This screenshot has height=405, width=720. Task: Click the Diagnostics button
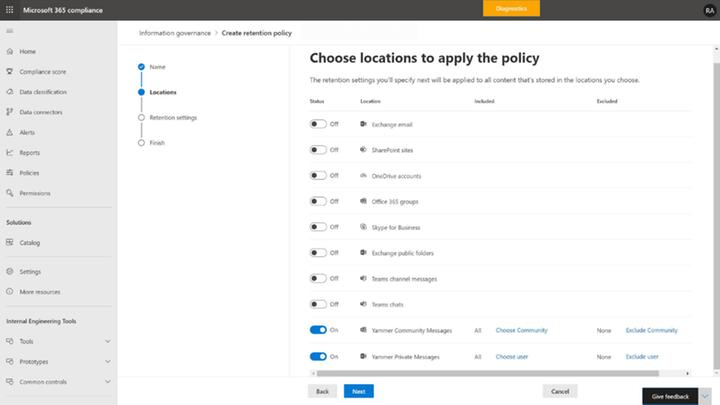pyautogui.click(x=511, y=9)
